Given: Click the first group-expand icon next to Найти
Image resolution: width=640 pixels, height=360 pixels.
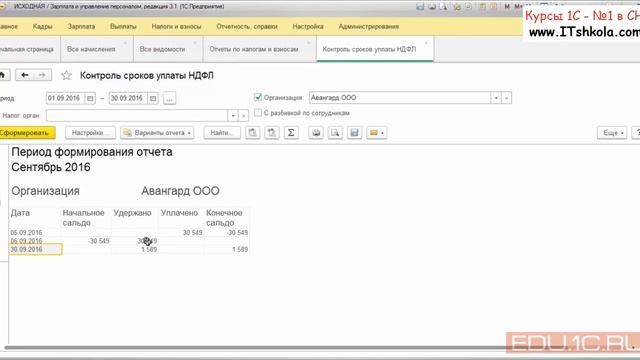Looking at the screenshot, I should 253,133.
